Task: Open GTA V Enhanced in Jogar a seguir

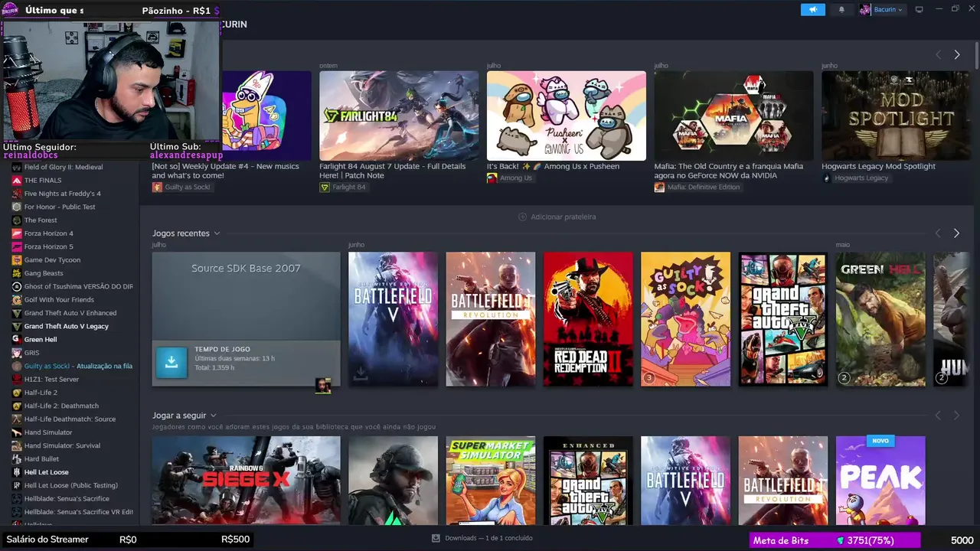Action: coord(588,481)
